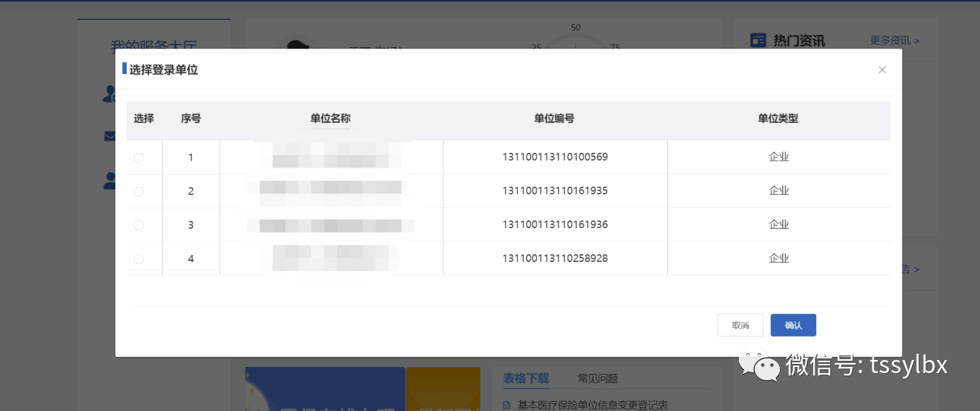Click unit number 131100113110100569
The height and width of the screenshot is (411, 980).
(x=555, y=158)
